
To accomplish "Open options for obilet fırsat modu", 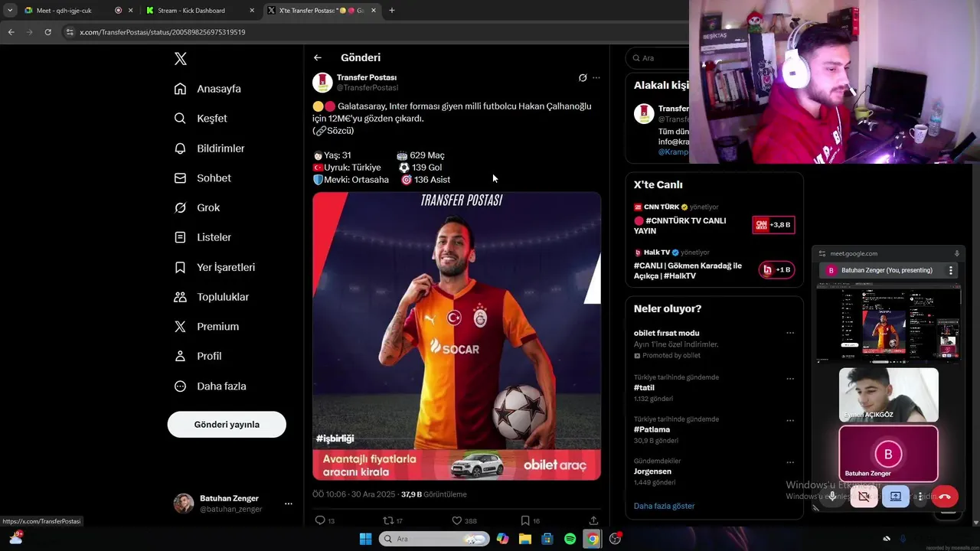I will (x=790, y=333).
